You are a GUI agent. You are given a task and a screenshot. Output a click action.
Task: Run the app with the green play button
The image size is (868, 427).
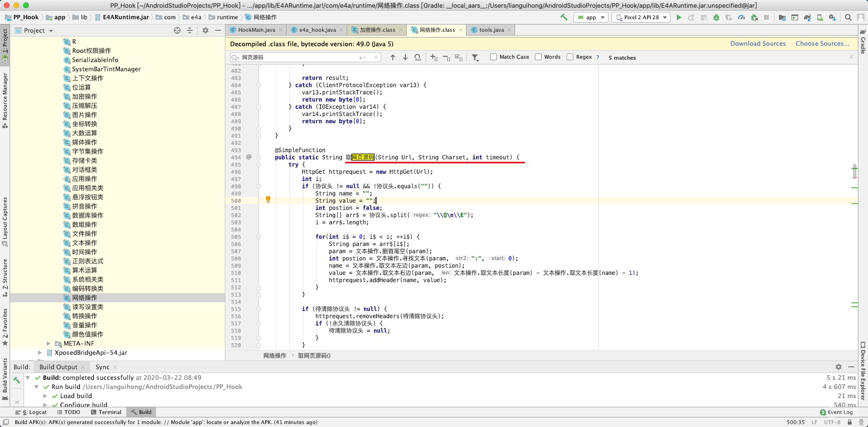pyautogui.click(x=679, y=17)
